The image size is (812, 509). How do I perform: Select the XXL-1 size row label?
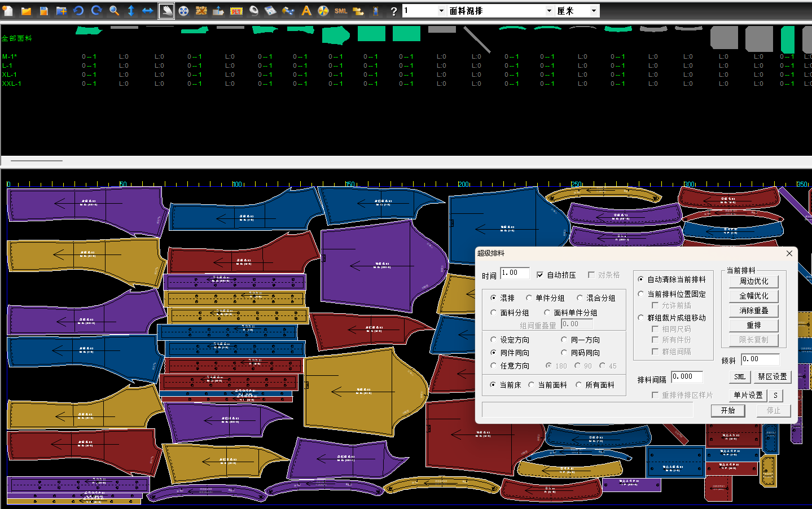11,84
